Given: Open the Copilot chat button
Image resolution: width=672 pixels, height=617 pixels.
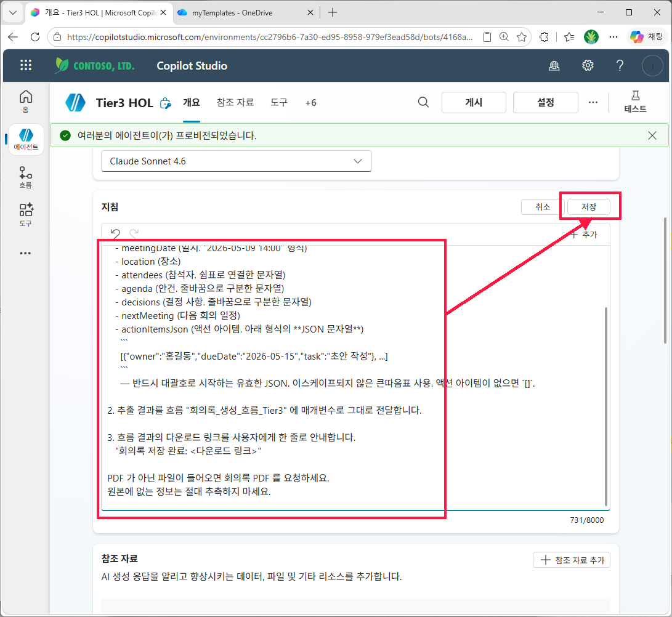Looking at the screenshot, I should [x=647, y=38].
